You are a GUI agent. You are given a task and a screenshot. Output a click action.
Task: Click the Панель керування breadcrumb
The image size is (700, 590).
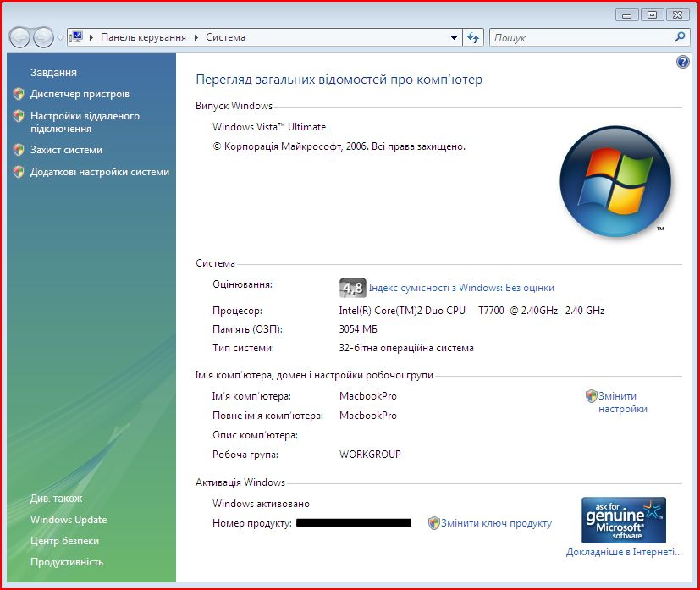pyautogui.click(x=143, y=37)
